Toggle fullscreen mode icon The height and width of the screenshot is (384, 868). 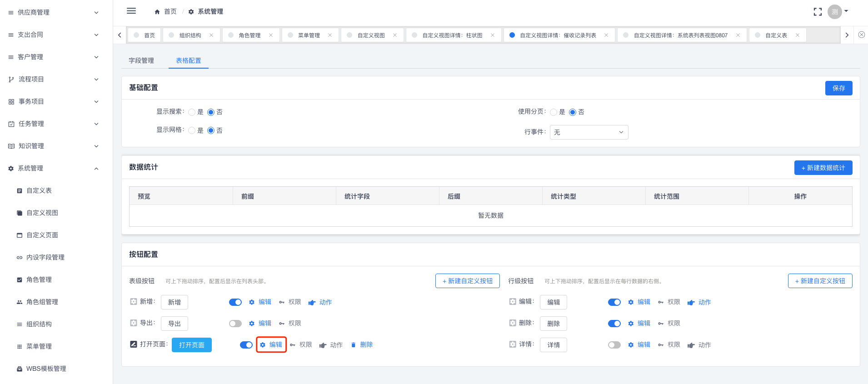[818, 12]
